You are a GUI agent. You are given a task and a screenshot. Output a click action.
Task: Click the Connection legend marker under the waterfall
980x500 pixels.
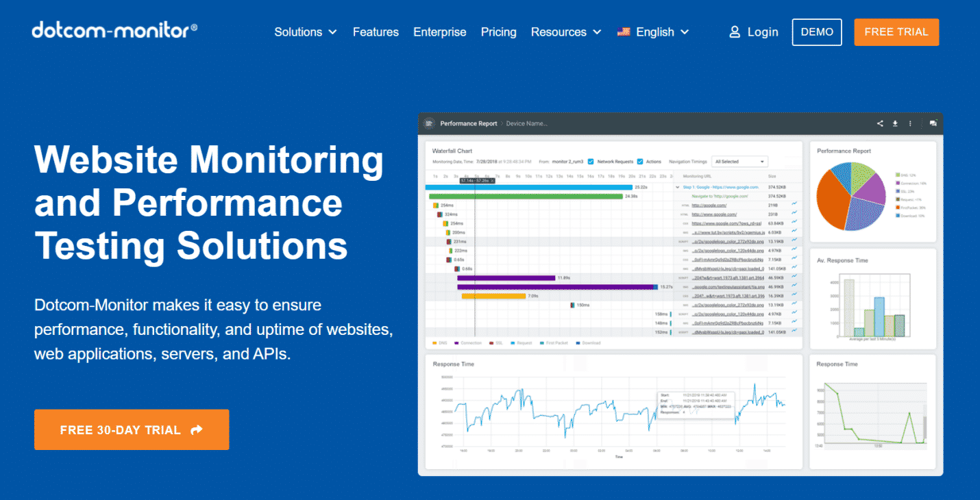456,342
